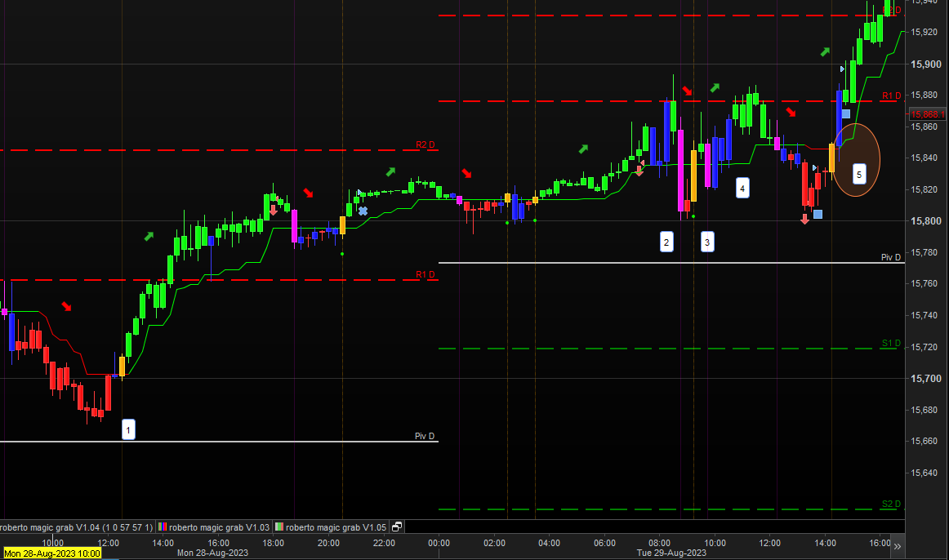Click the Tue 29-Aug-2023 date label
The height and width of the screenshot is (560, 949).
pos(671,553)
